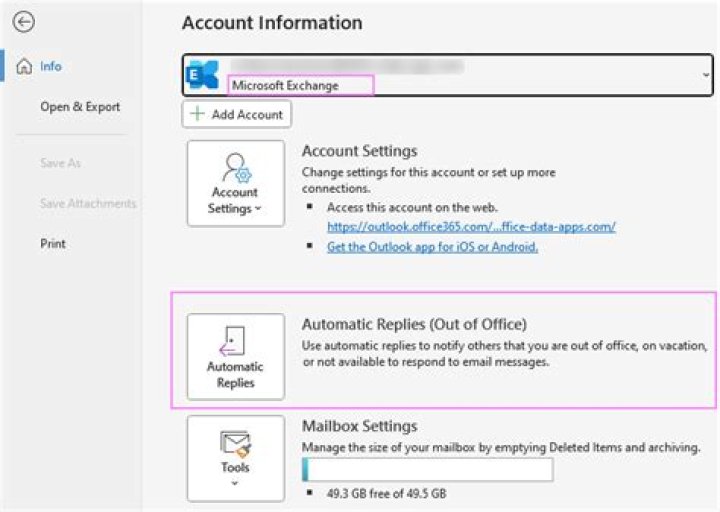This screenshot has width=720, height=512.
Task: Expand the Tools button chevron
Action: point(235,483)
